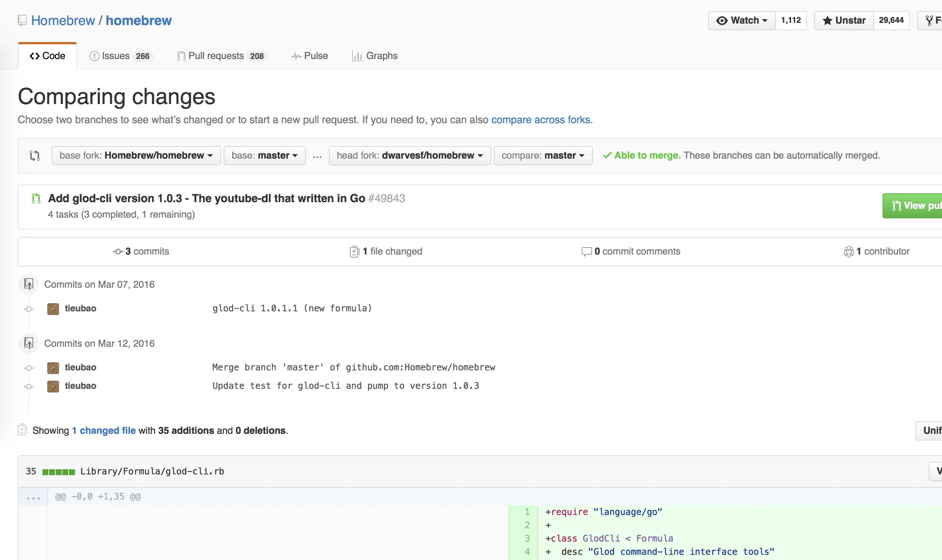Viewport: 942px width, 560px height.
Task: Open the homebrew repository name link
Action: point(138,21)
